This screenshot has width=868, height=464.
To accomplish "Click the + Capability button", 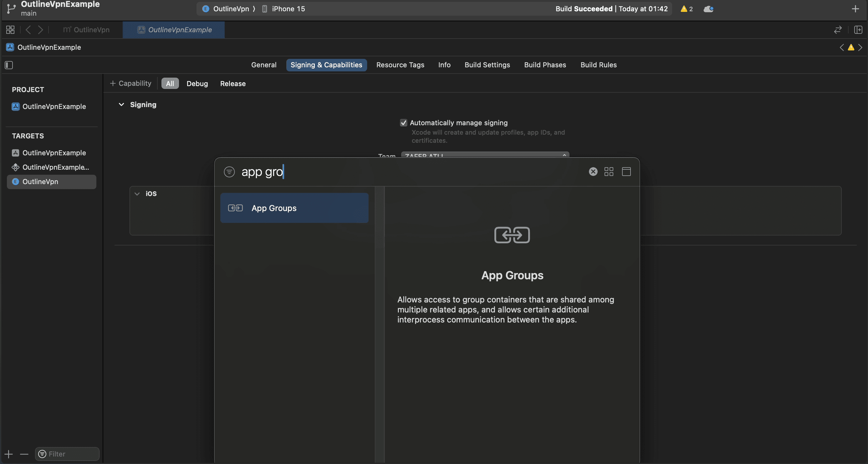I will pyautogui.click(x=130, y=83).
